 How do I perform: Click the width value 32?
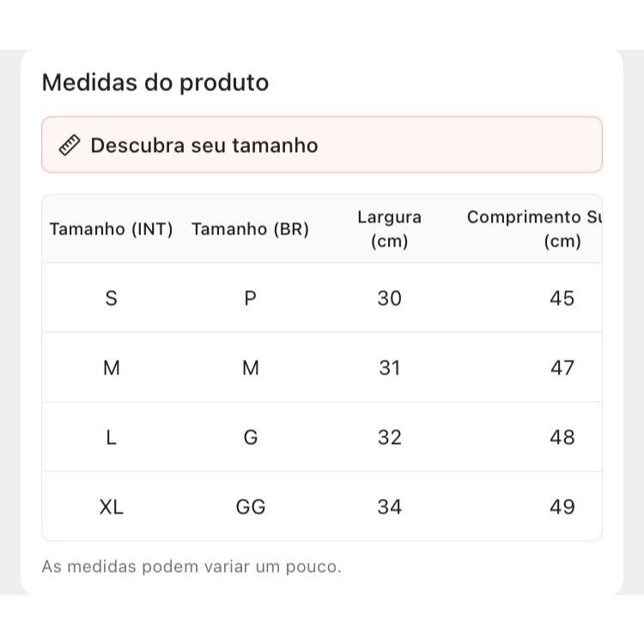(x=389, y=438)
